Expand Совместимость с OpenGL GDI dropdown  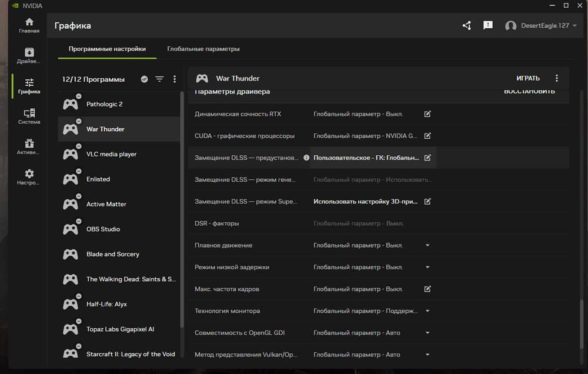(427, 333)
